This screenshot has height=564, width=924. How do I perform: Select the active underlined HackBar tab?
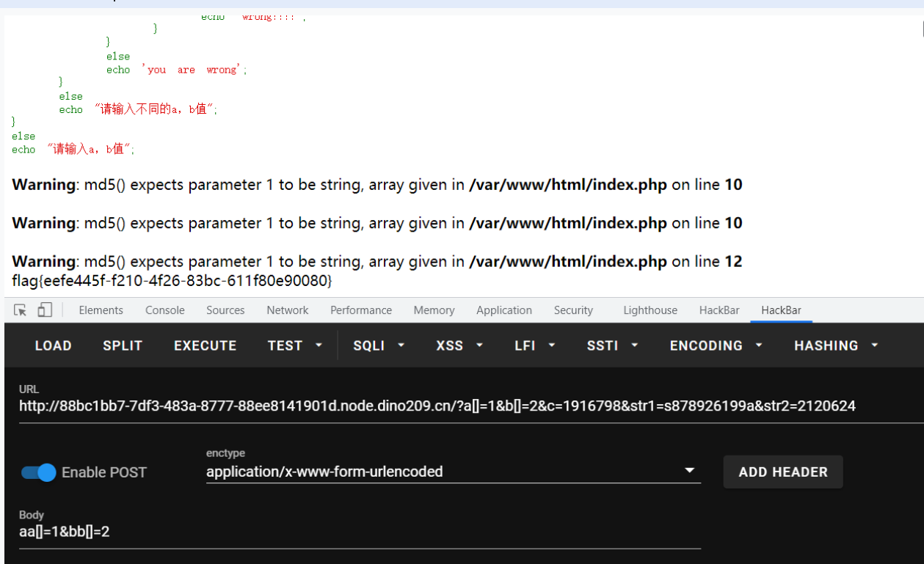click(x=781, y=310)
